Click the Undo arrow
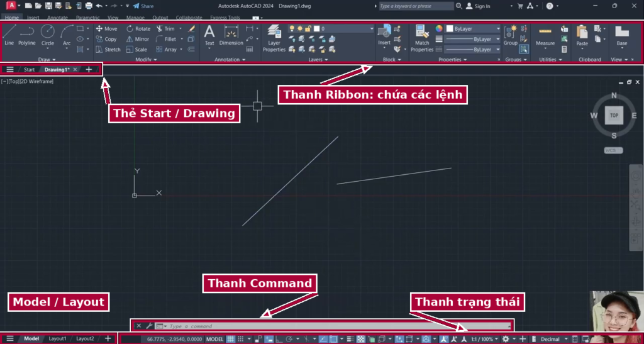This screenshot has height=344, width=644. point(99,6)
